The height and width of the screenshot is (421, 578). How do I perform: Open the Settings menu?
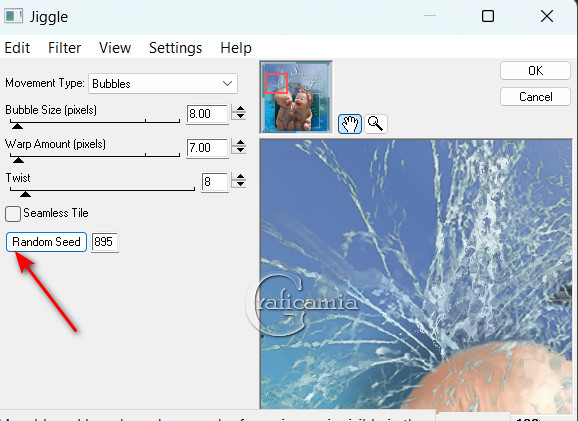point(175,48)
